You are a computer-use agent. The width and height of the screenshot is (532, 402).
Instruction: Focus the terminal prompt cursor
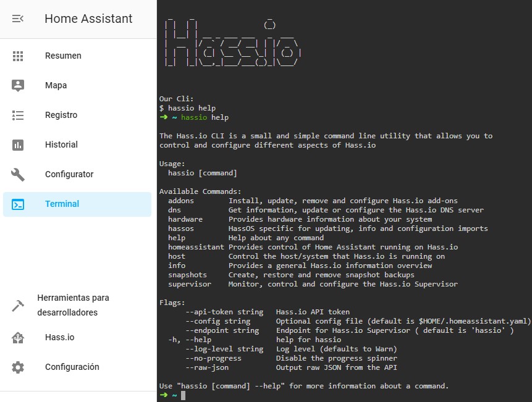click(x=184, y=395)
